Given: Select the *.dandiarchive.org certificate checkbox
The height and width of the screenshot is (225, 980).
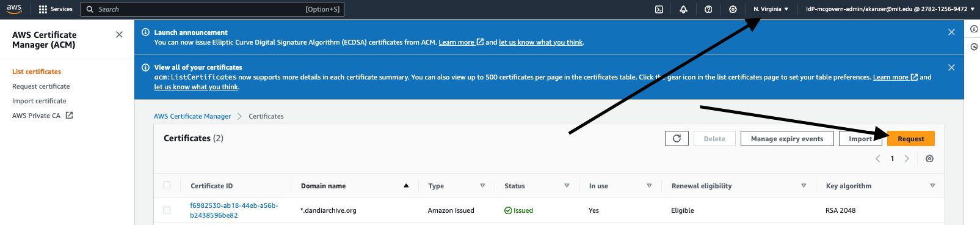Looking at the screenshot, I should (x=167, y=210).
